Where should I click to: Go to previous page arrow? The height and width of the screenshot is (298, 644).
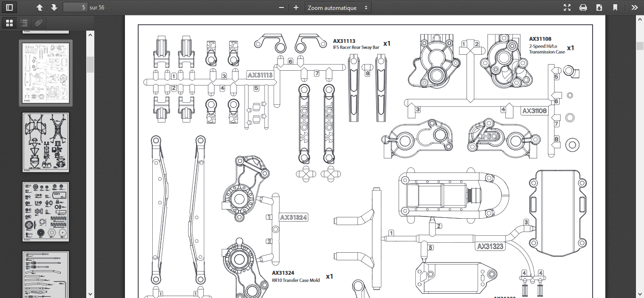coord(40,8)
